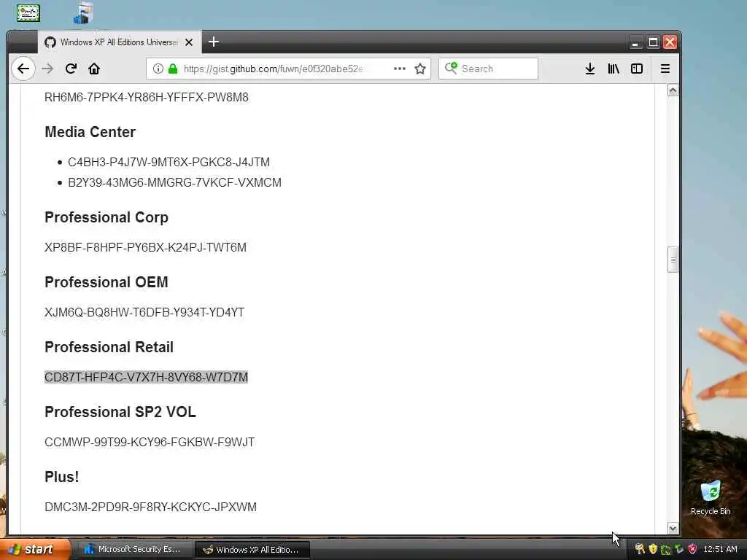Open the Recycle Bin desktop icon
Viewport: 747px width, 560px height.
coord(711,498)
